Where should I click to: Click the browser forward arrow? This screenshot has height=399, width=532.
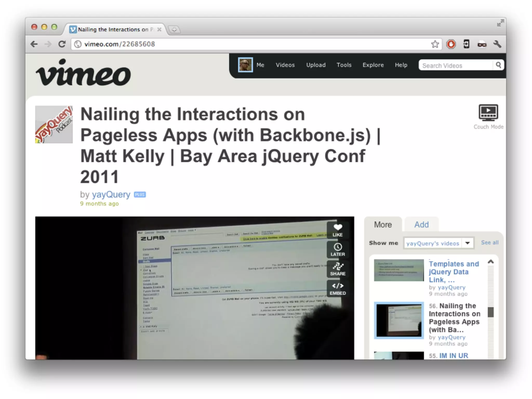(48, 44)
